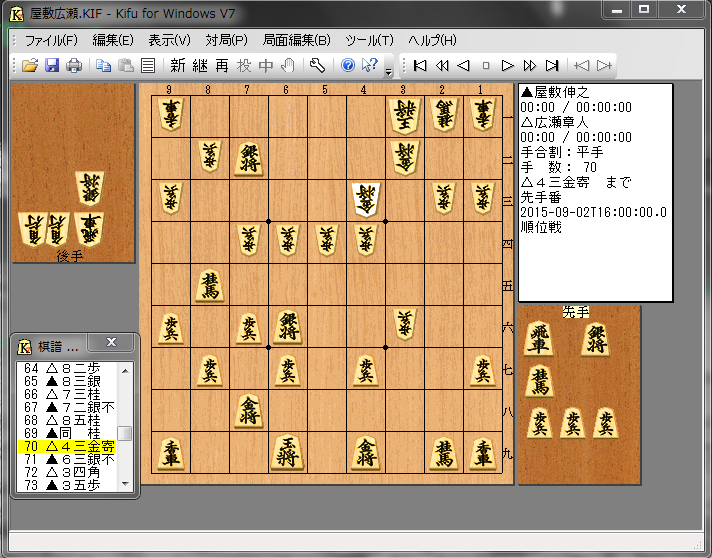This screenshot has height=558, width=712.
Task: Open the ファイル(F) menu
Action: click(x=51, y=40)
